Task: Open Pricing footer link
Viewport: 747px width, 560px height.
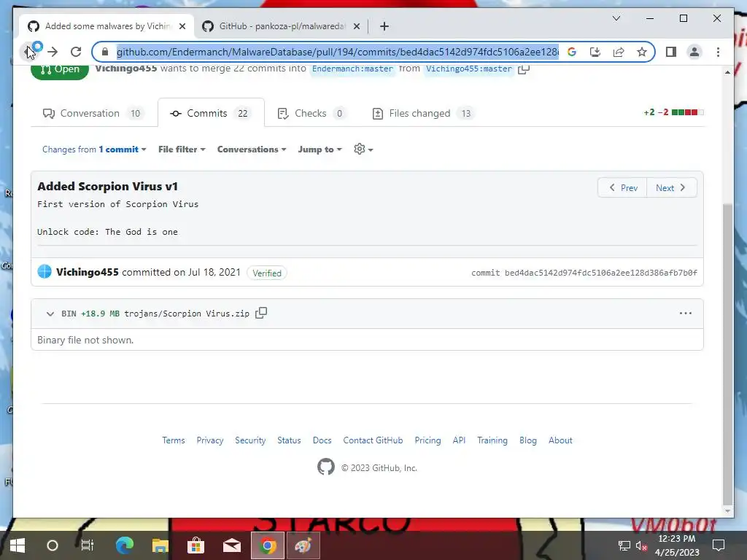Action: click(x=427, y=440)
